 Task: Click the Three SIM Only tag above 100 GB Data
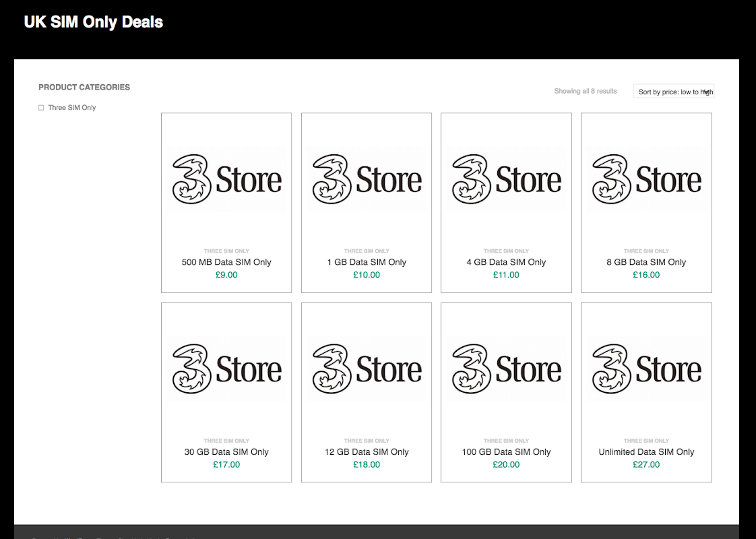[506, 441]
